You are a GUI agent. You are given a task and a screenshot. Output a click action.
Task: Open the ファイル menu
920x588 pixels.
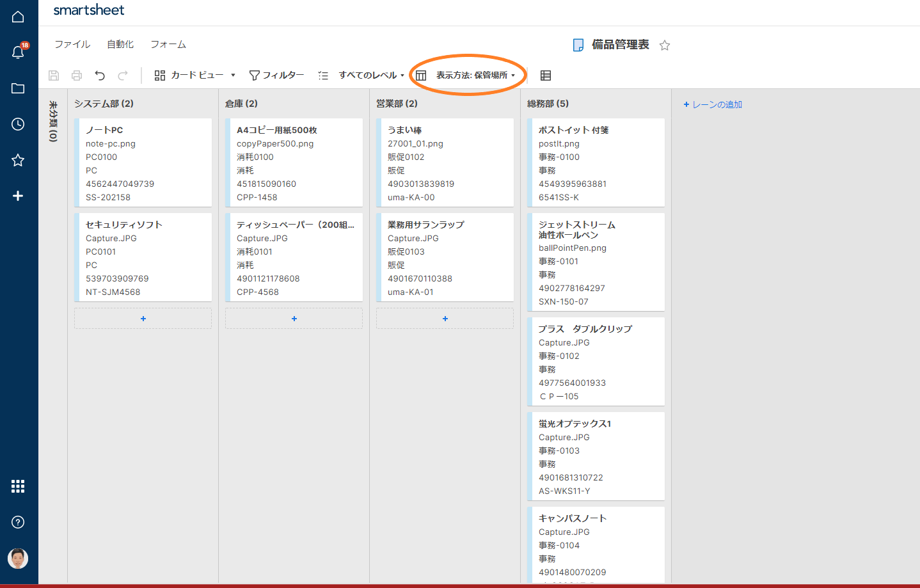[72, 44]
